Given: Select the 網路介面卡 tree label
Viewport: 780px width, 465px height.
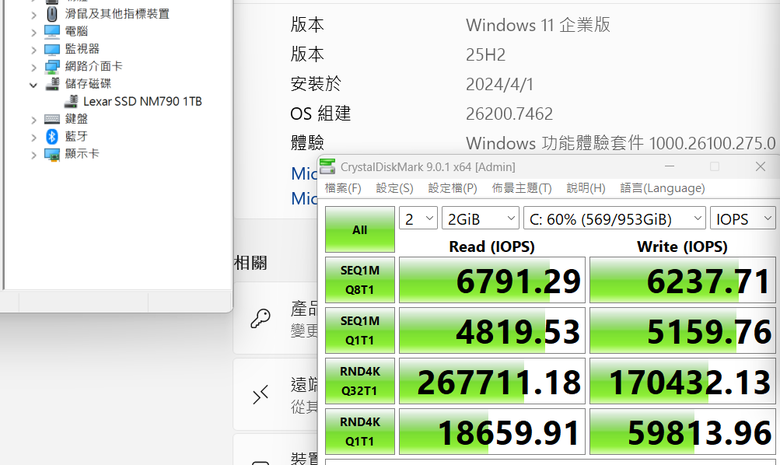Looking at the screenshot, I should 94,66.
